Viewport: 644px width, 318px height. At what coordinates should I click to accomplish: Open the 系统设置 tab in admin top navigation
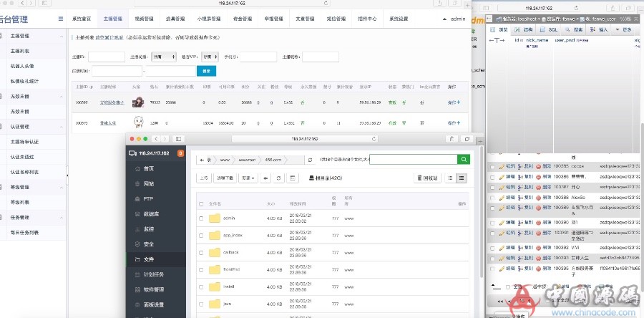point(399,19)
